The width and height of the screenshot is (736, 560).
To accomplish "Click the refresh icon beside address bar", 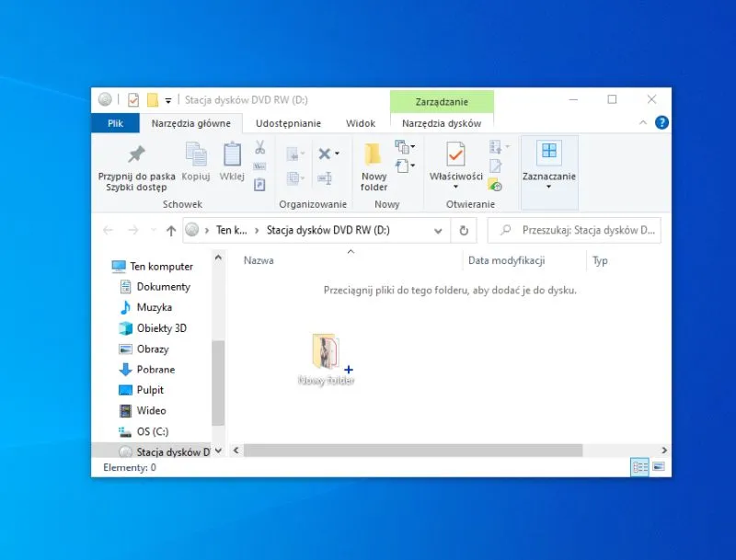I will 464,231.
